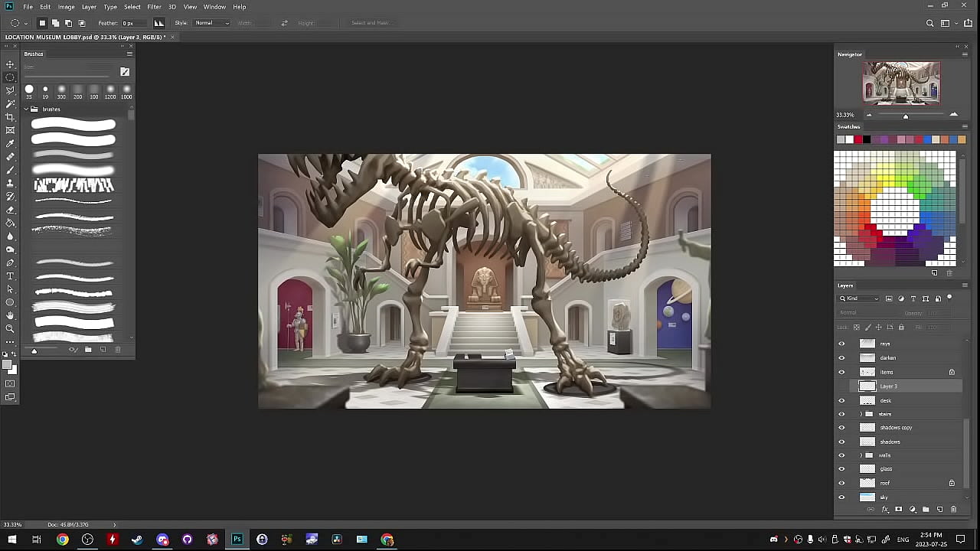Open the Brushes panel menu
This screenshot has height=551, width=980.
(x=129, y=54)
